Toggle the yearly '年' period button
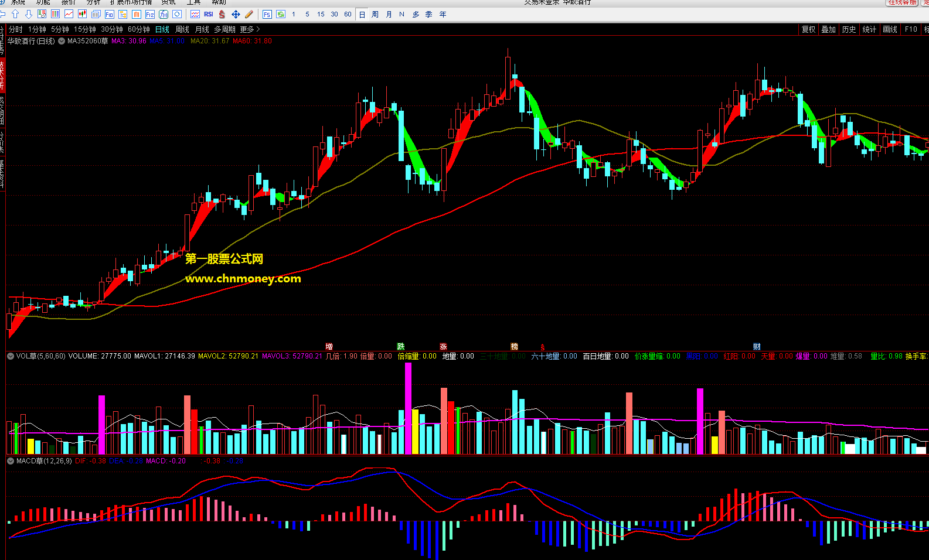The height and width of the screenshot is (560, 929). (443, 14)
